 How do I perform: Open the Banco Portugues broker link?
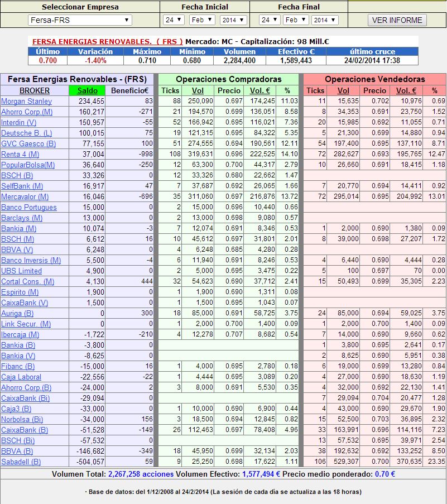click(28, 207)
